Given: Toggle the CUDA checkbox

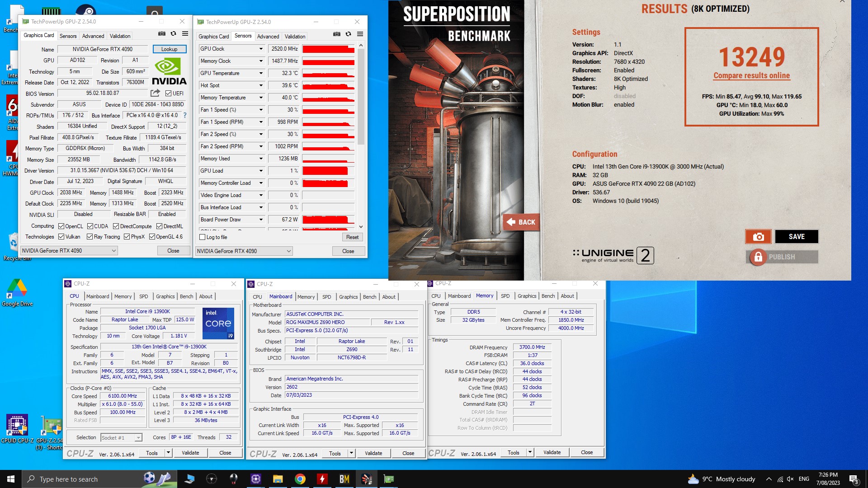Looking at the screenshot, I should (x=90, y=226).
